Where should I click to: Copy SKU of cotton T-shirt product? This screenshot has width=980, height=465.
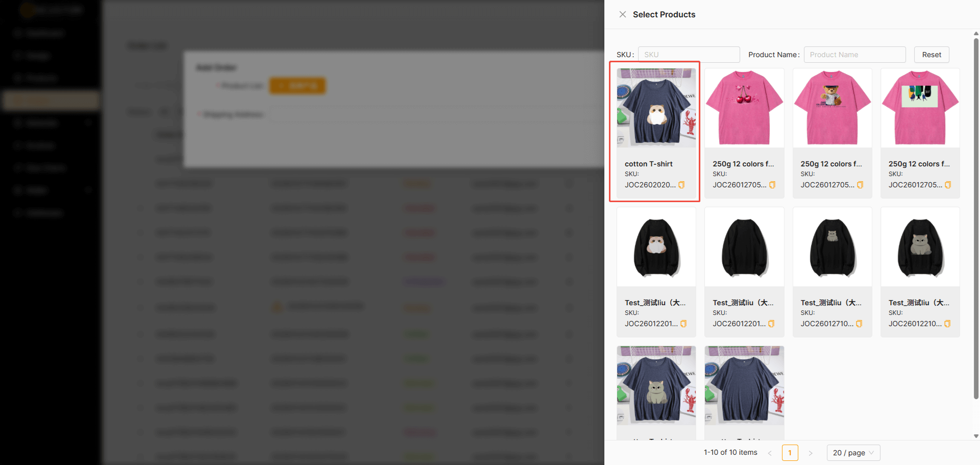pyautogui.click(x=681, y=185)
